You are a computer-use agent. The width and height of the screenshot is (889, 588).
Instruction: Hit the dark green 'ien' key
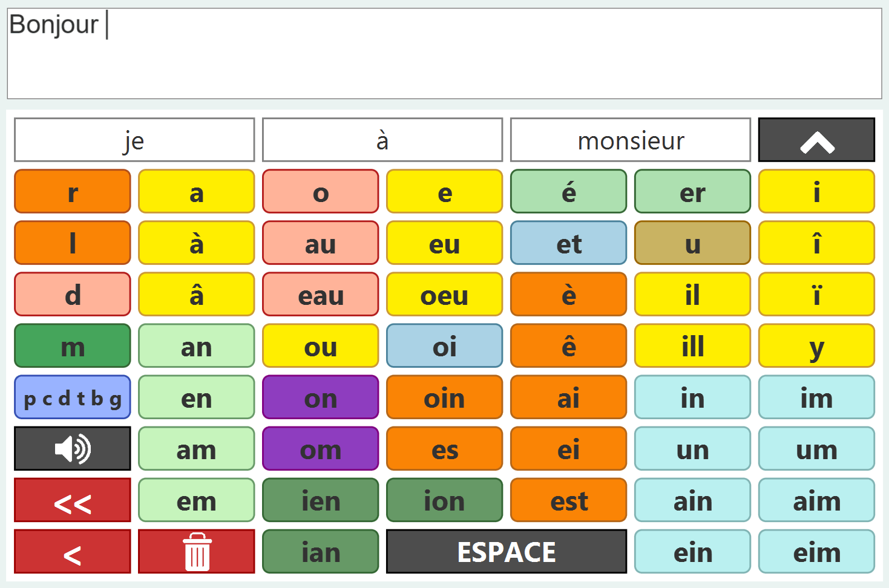click(320, 500)
